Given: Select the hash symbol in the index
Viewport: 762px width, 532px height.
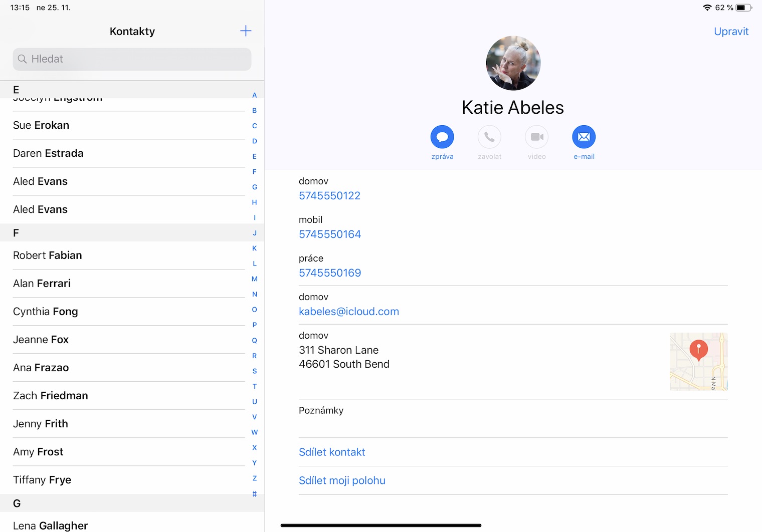Looking at the screenshot, I should tap(254, 493).
